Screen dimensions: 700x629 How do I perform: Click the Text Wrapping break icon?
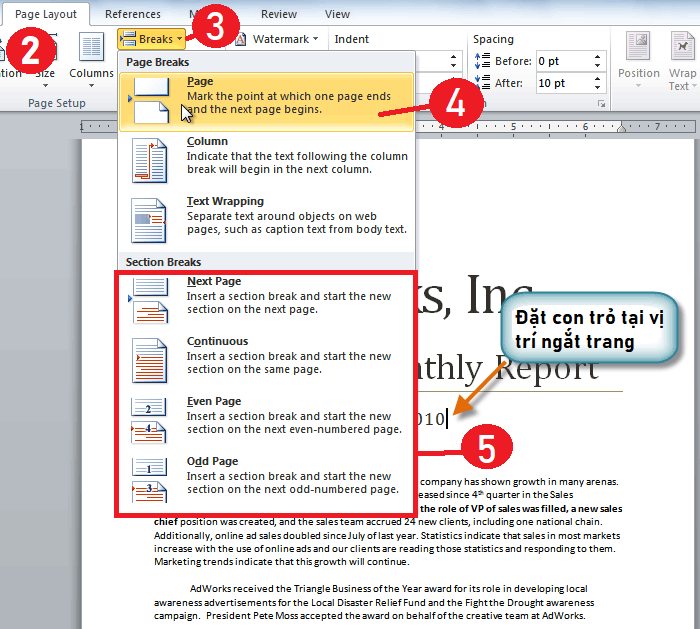pos(150,221)
